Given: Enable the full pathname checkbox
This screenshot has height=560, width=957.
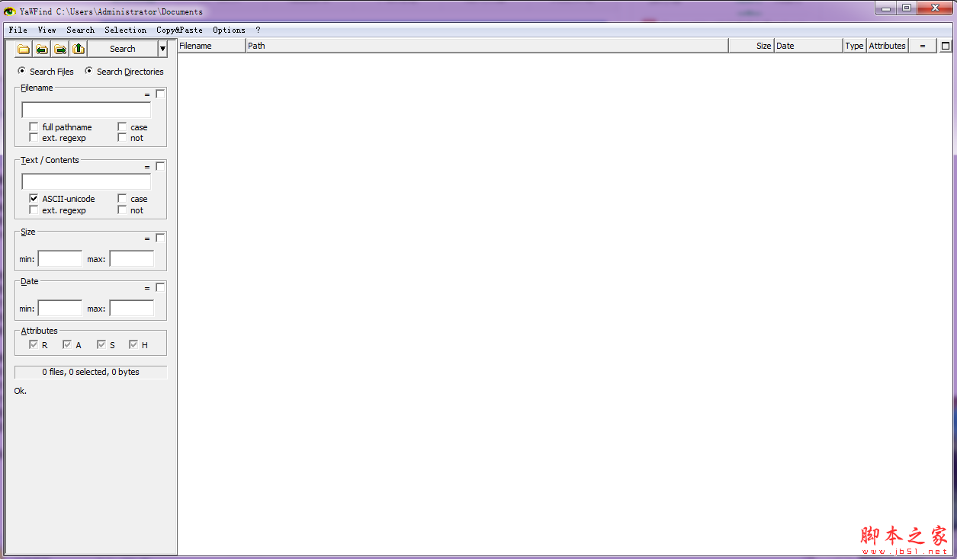Looking at the screenshot, I should click(34, 127).
